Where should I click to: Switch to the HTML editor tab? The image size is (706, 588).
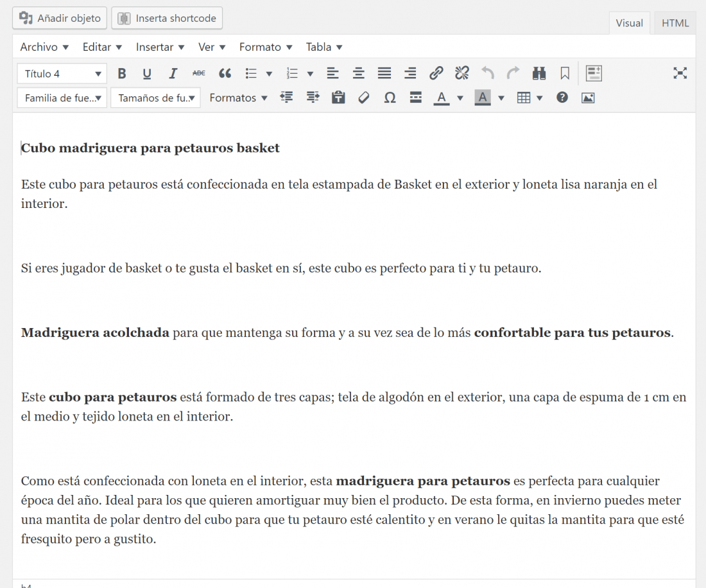pyautogui.click(x=675, y=23)
